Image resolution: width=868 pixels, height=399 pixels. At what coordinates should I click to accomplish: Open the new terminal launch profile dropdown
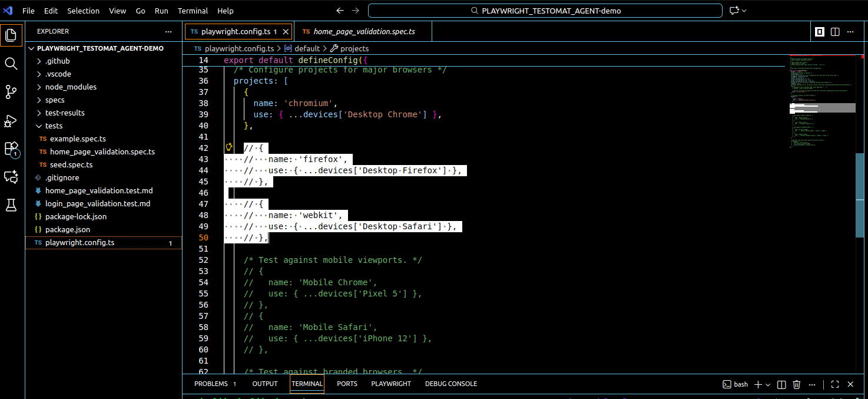click(x=768, y=384)
